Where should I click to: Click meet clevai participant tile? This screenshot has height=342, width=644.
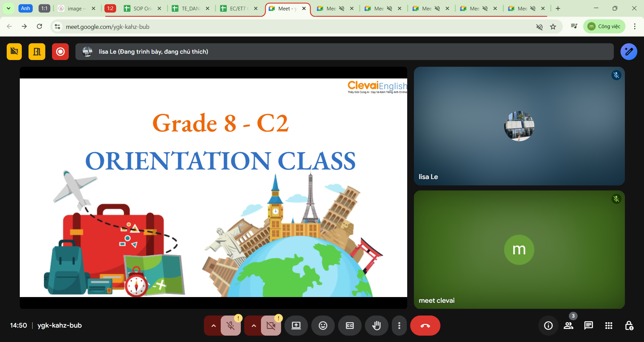519,250
